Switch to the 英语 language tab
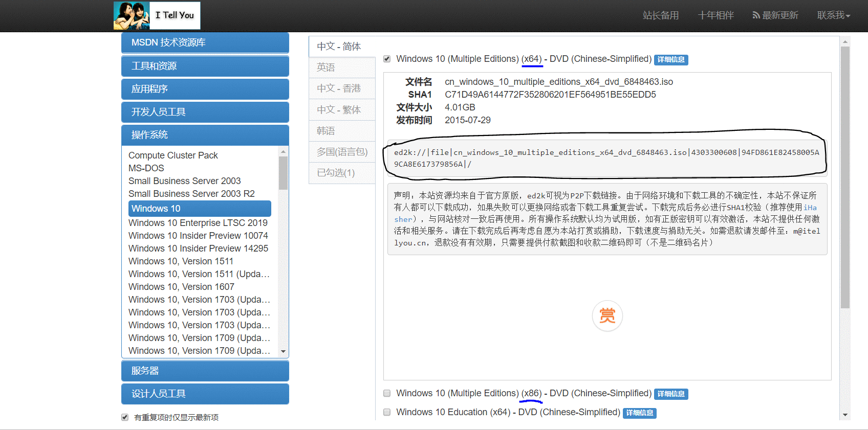This screenshot has height=430, width=868. (x=342, y=67)
